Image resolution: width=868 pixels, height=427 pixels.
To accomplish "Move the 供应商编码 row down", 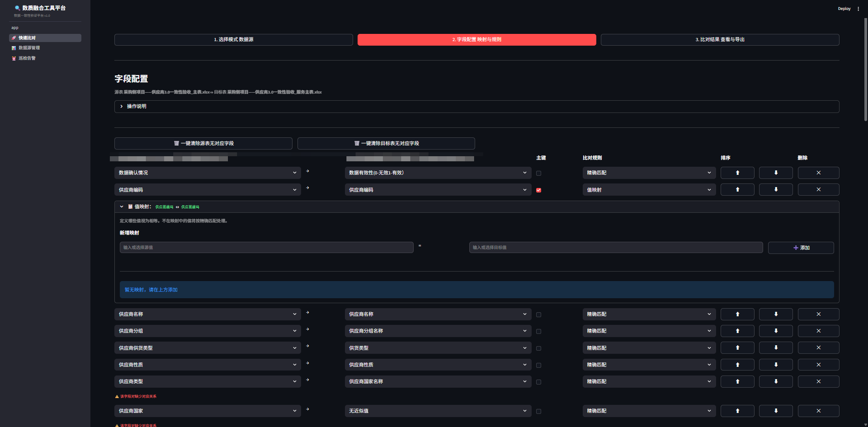I will [775, 190].
